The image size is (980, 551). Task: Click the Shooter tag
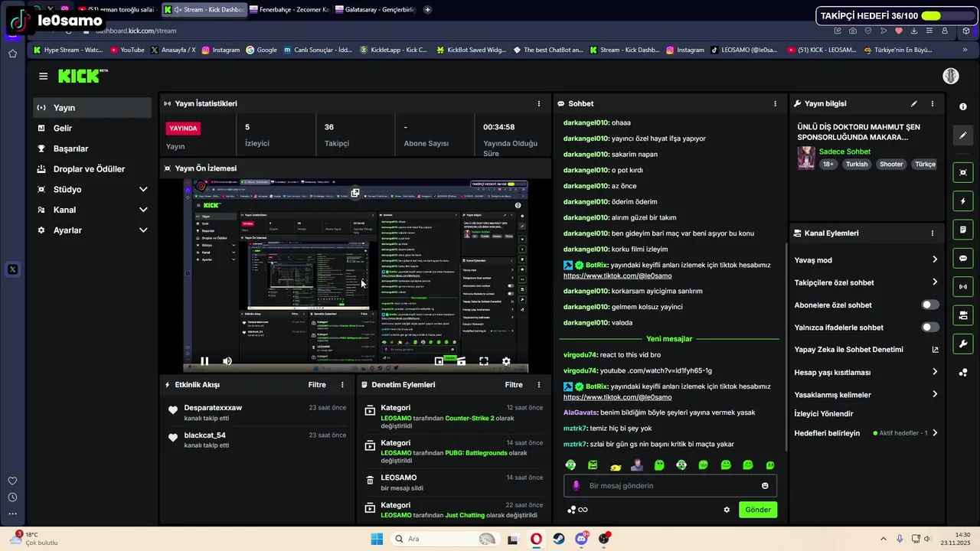(x=891, y=165)
